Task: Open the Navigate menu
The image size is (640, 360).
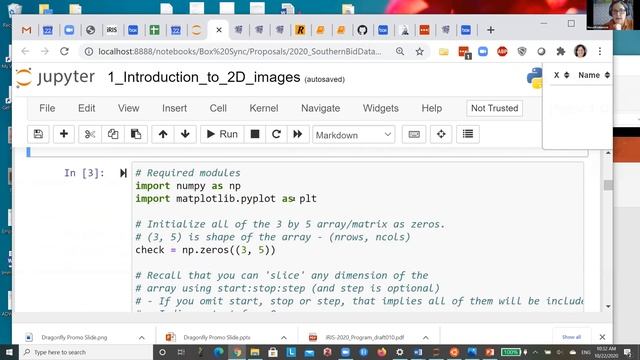Action: tap(320, 108)
